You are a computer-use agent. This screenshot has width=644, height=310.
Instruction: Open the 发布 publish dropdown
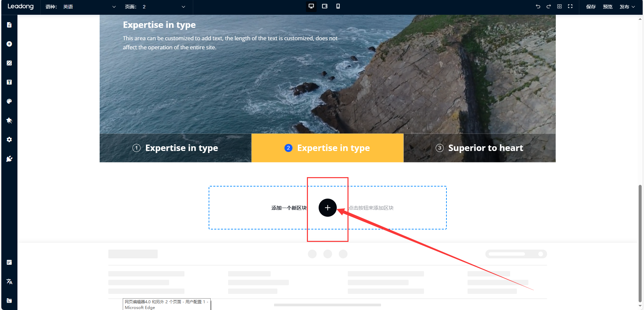click(x=627, y=7)
